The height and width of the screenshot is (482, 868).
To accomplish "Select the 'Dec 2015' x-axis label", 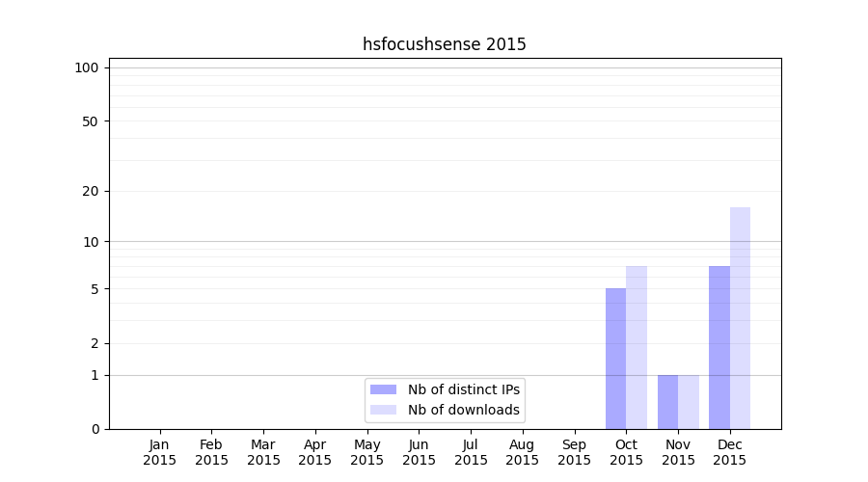I will [x=730, y=452].
